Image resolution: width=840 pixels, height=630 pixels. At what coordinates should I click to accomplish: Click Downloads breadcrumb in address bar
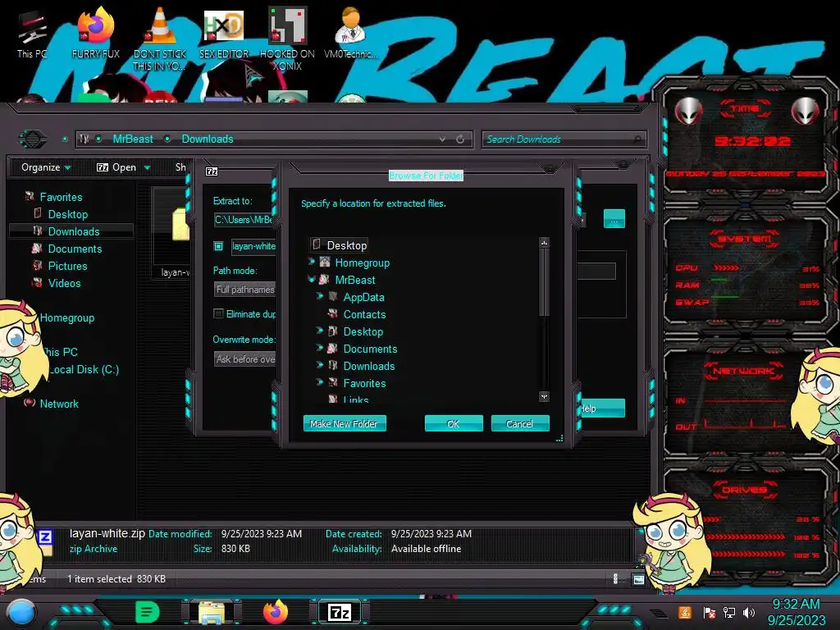pos(208,139)
